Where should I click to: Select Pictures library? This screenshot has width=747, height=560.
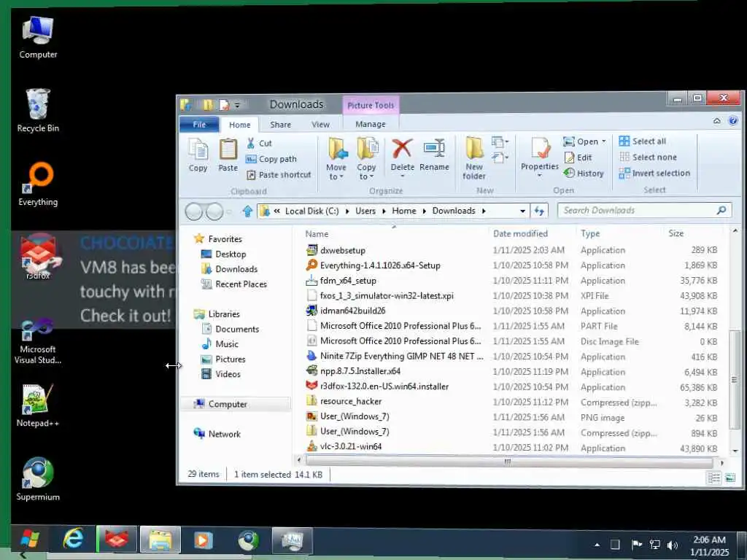[223, 359]
